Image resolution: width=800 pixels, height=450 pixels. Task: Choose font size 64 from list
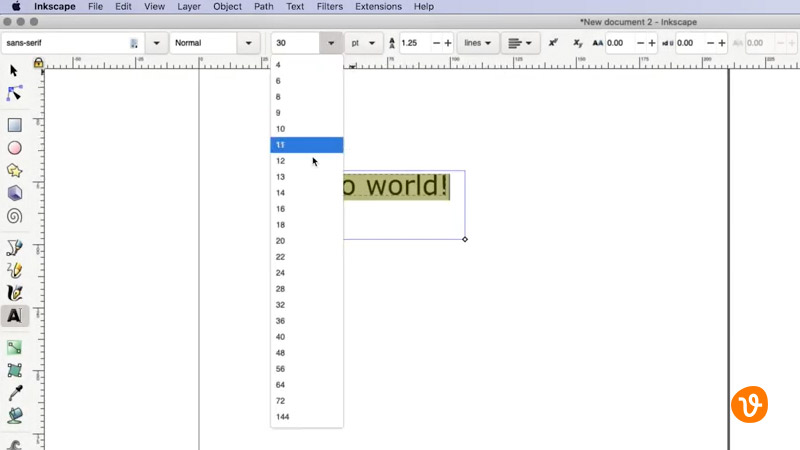pos(307,385)
